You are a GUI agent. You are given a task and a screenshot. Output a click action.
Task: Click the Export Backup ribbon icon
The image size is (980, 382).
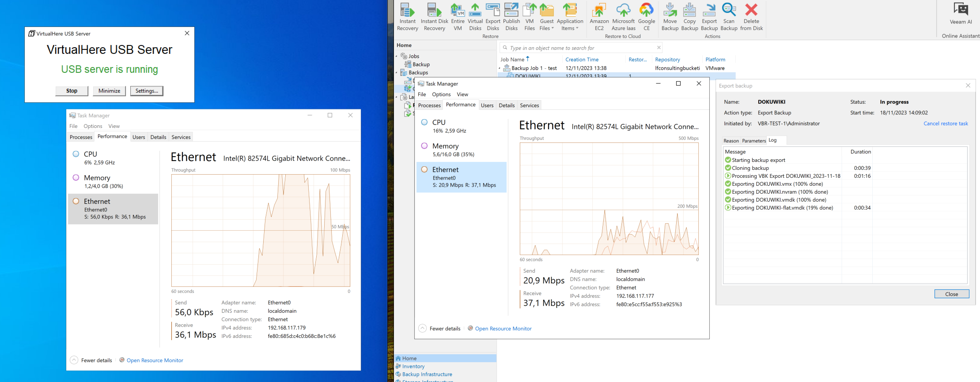[x=709, y=17]
